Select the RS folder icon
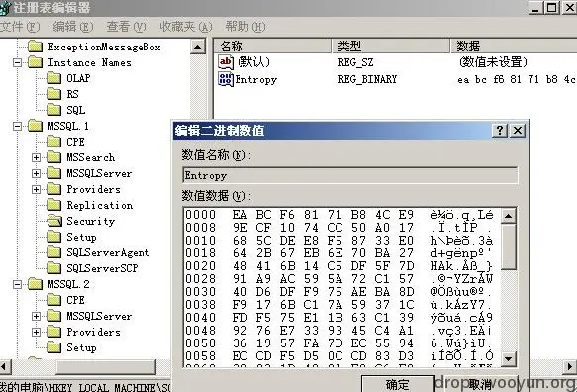This screenshot has width=577, height=392. [x=54, y=94]
